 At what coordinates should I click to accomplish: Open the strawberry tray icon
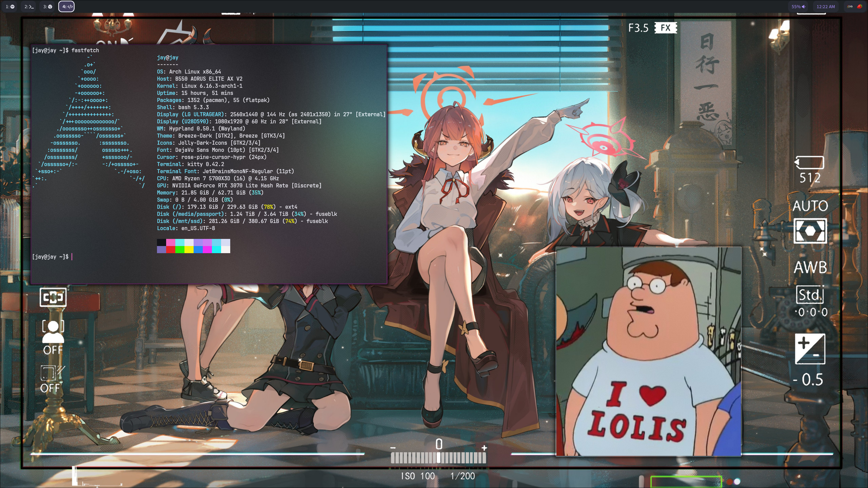(x=860, y=6)
